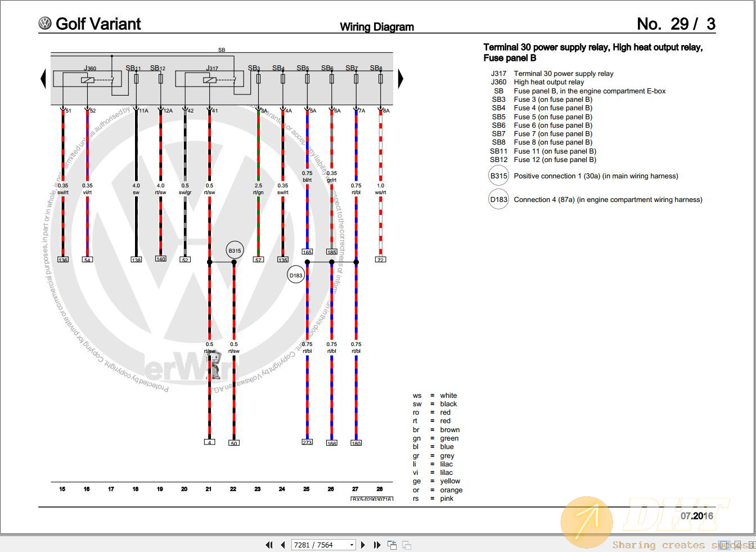Screen dimensions: 756x552
Task: Click the B315 circle in the legend
Action: point(498,176)
